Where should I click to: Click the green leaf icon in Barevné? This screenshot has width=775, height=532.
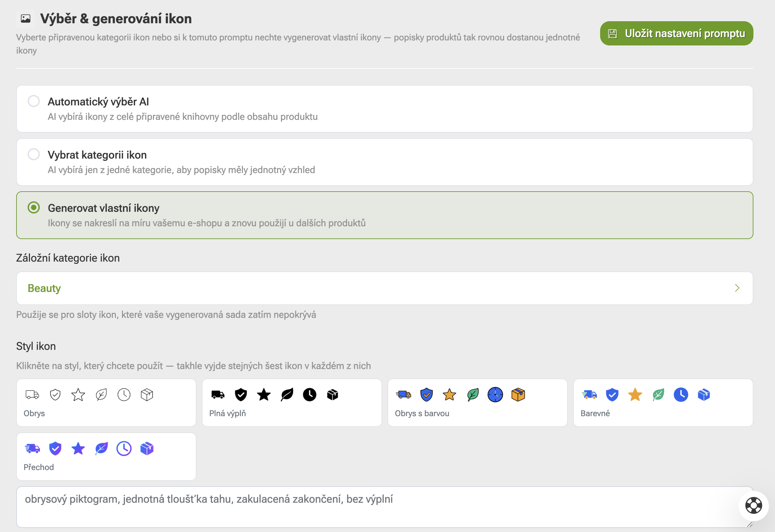tap(658, 394)
